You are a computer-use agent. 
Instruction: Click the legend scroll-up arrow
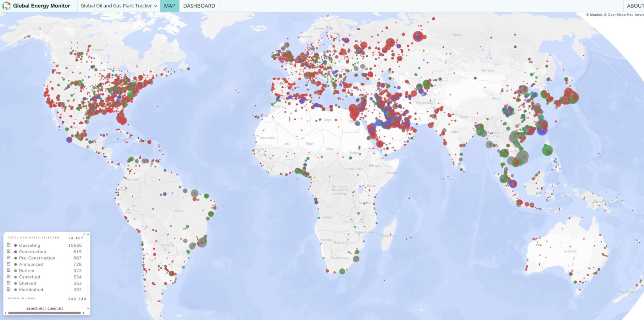[x=88, y=234]
